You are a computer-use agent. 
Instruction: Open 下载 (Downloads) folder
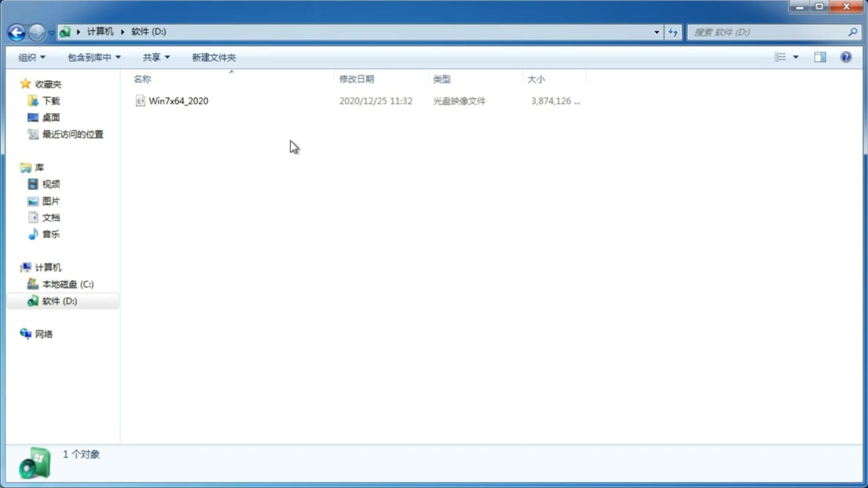(51, 100)
